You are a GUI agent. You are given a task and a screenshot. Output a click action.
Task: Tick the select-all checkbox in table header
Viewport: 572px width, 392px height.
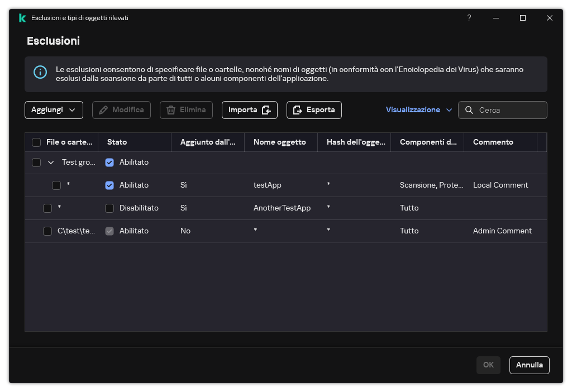[x=36, y=142]
